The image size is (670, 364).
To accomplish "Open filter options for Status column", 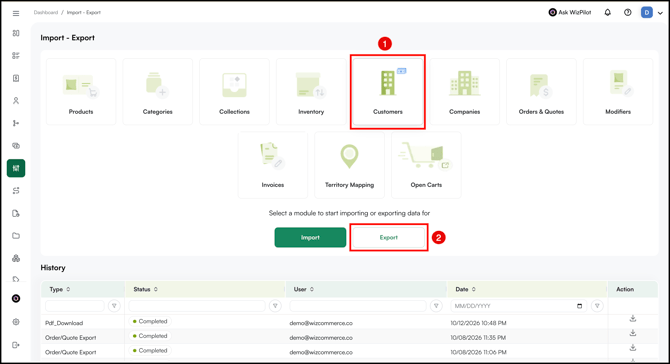I will pos(275,306).
